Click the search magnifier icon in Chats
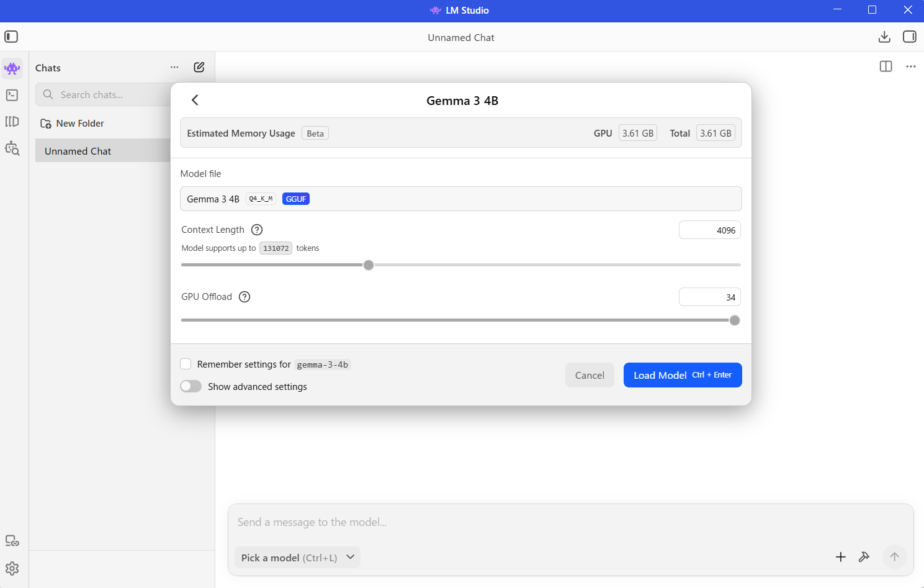Viewport: 924px width, 588px height. pyautogui.click(x=48, y=94)
